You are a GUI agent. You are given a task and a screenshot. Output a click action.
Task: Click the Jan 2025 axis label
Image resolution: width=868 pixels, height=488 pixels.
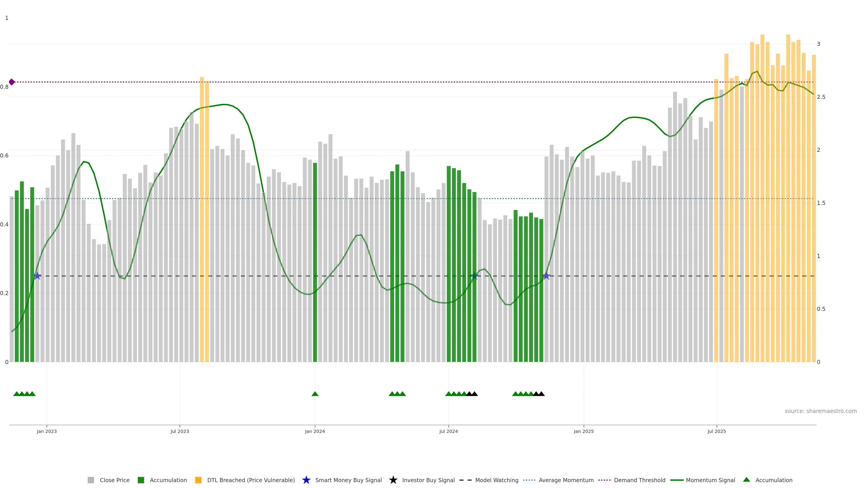point(584,431)
